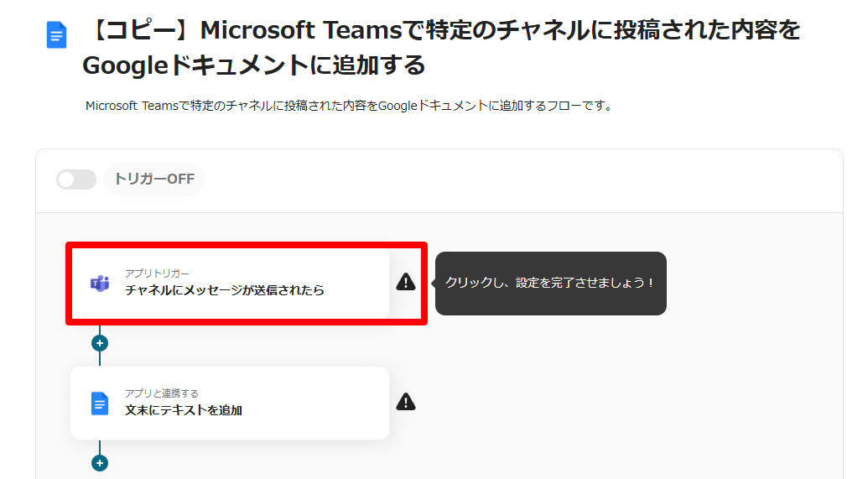
Task: Click the アプリトリガー label
Action: tap(157, 273)
